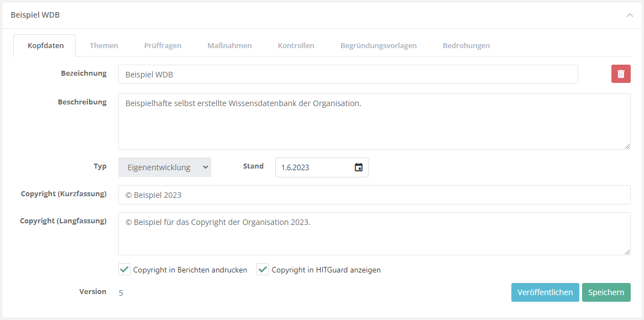The height and width of the screenshot is (320, 644).
Task: Click the Copyright (Langfassung) text area
Action: click(374, 234)
